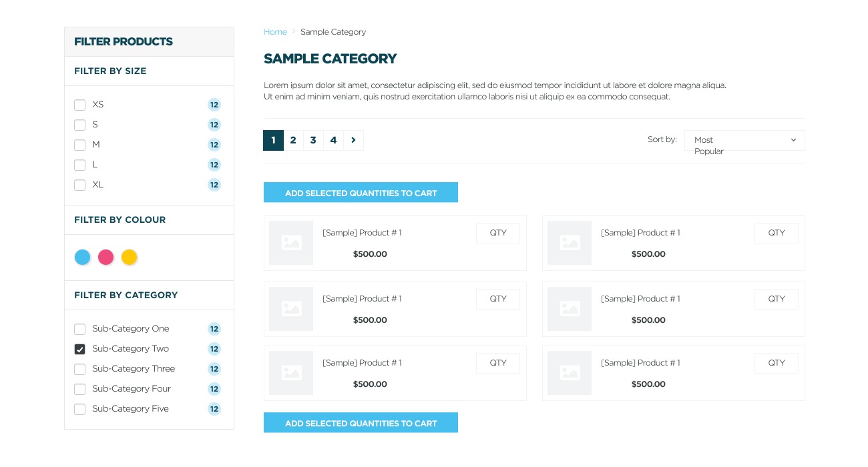Click the count badge beside size XS
Image resolution: width=868 pixels, height=467 pixels.
tap(214, 105)
